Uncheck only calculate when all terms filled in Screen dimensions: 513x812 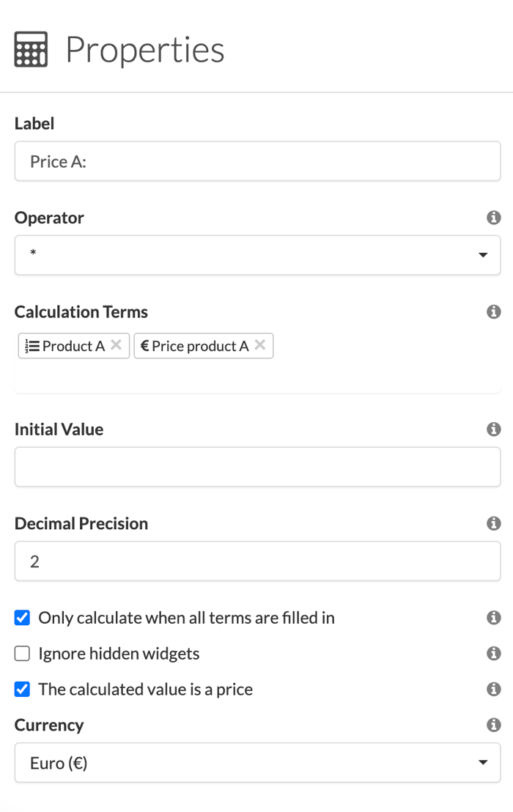tap(22, 617)
